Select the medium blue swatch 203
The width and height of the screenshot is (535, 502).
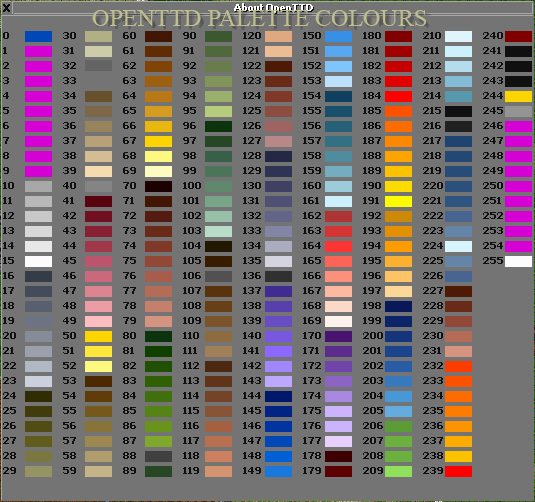coord(399,382)
